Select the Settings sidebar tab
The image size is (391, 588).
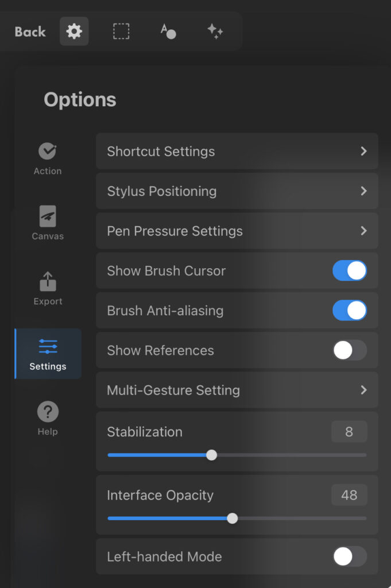tap(48, 354)
